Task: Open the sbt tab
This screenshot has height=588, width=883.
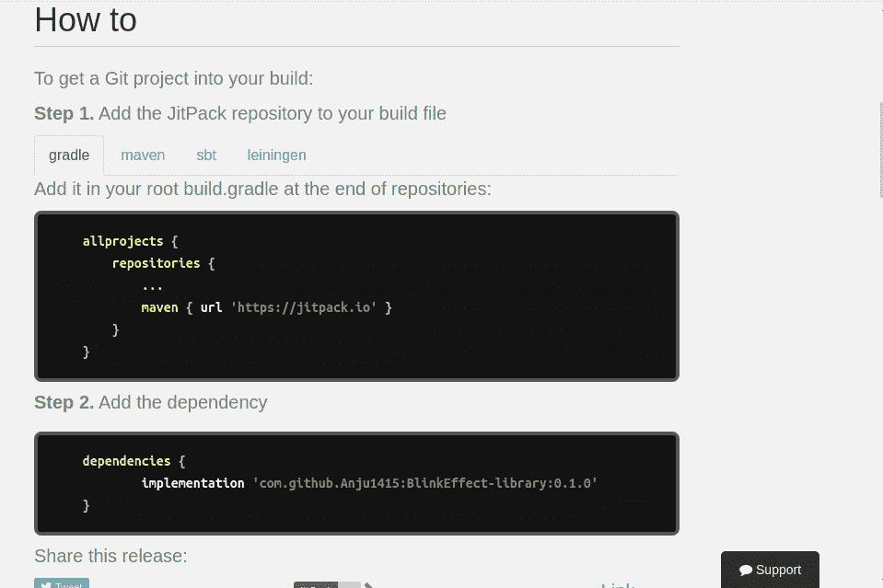Action: [x=206, y=155]
